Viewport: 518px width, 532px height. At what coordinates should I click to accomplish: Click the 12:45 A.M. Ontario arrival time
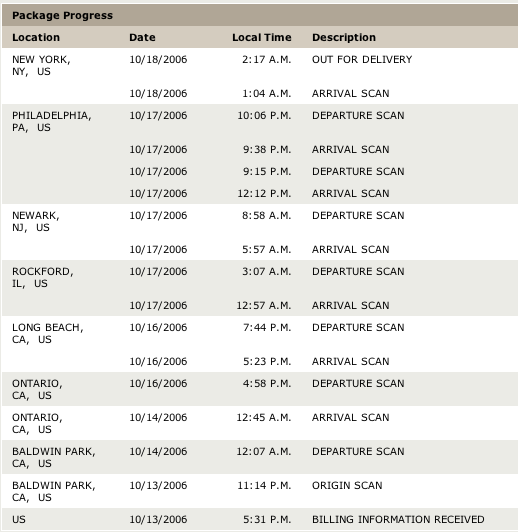click(264, 417)
